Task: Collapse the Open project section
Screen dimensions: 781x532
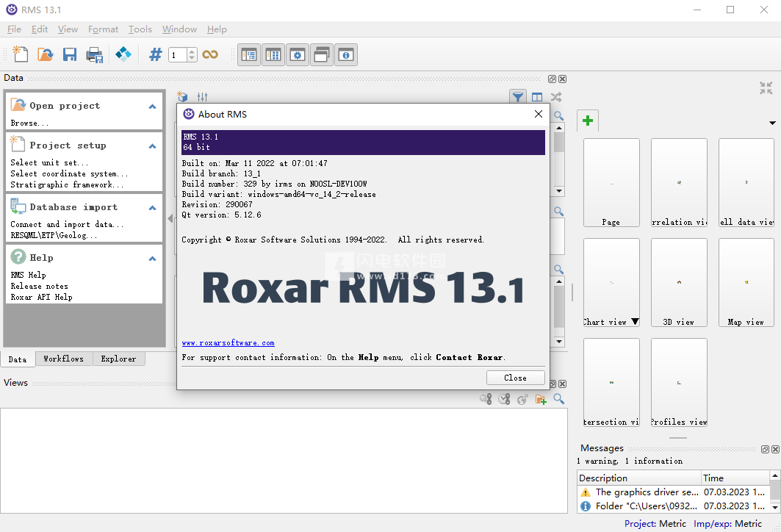Action: [152, 106]
